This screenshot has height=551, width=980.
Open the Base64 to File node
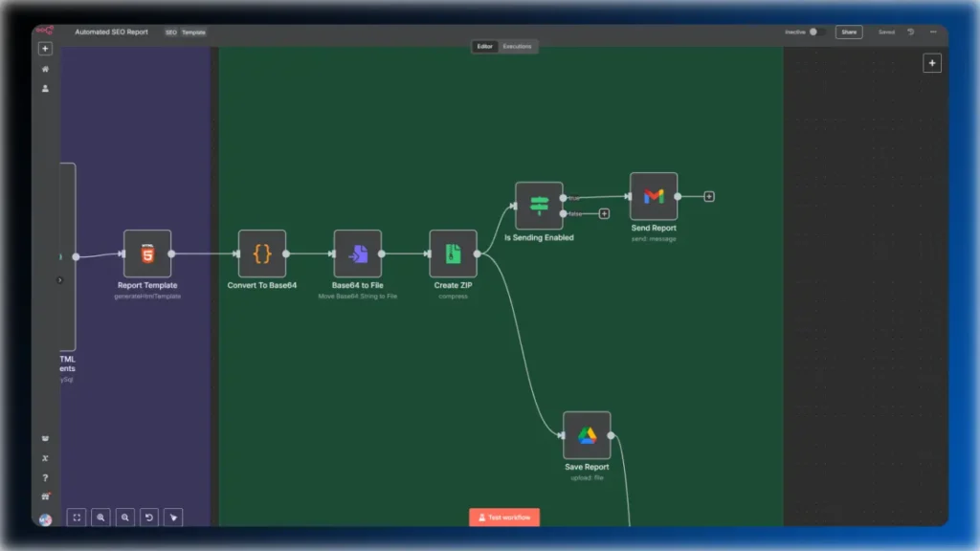click(x=358, y=253)
